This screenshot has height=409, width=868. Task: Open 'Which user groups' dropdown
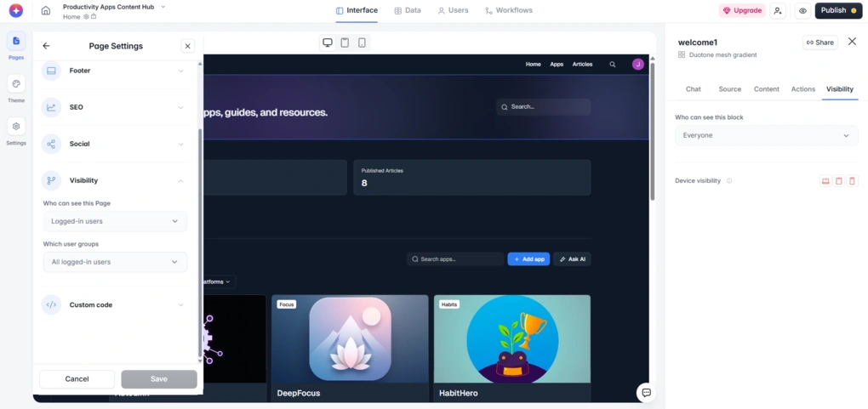[x=115, y=262]
